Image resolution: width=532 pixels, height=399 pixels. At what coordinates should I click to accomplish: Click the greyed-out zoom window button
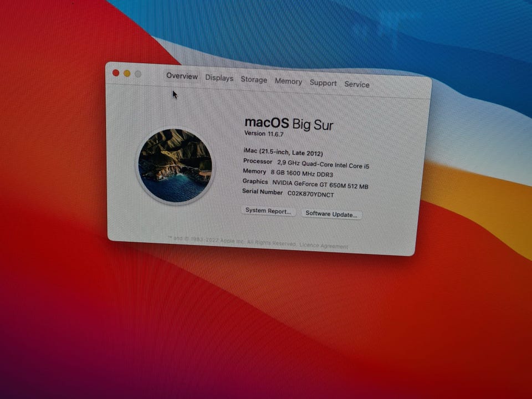138,74
